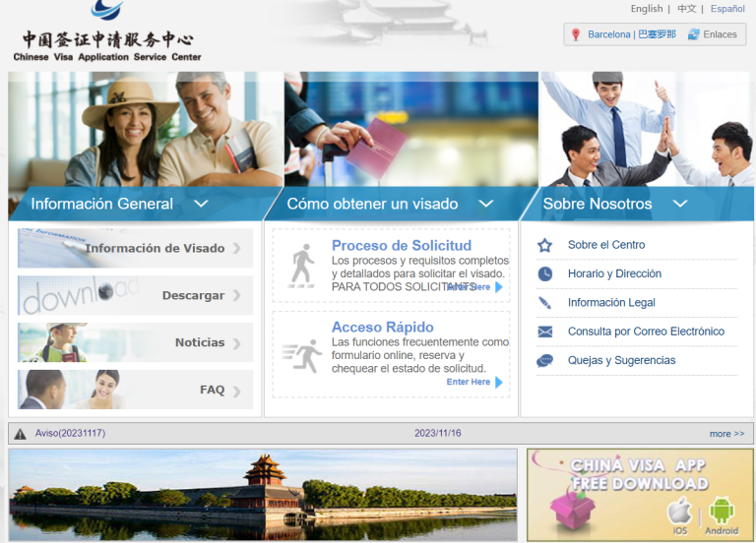Click the speech bubble icon for Quejas y Sugerencias
The height and width of the screenshot is (543, 756).
pos(544,361)
